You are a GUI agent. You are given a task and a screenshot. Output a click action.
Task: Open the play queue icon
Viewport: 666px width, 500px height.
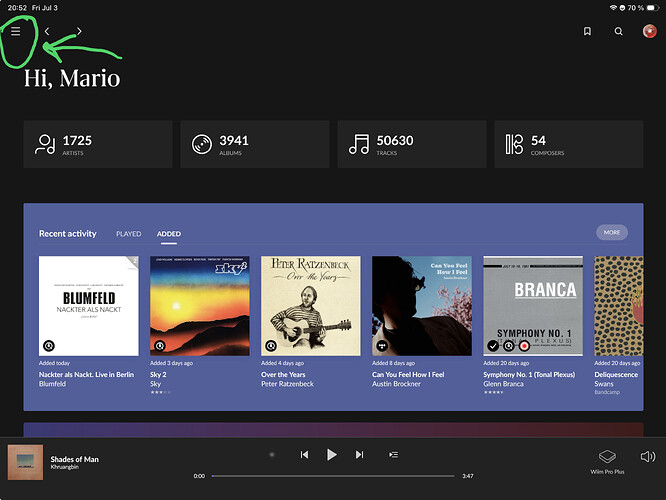pos(393,455)
